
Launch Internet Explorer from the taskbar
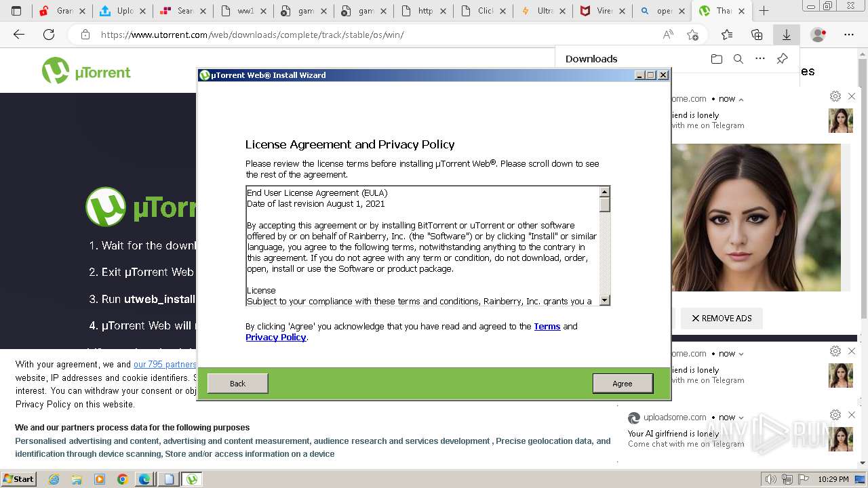point(54,479)
